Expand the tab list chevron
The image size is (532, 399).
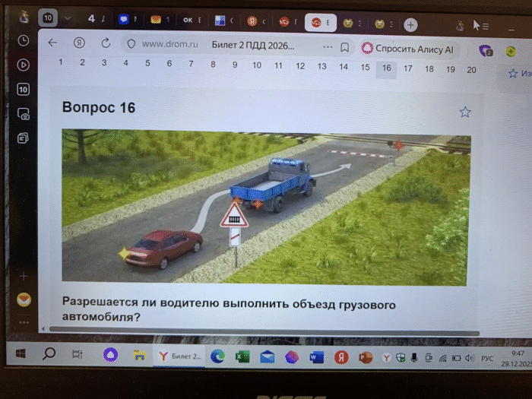coord(68,18)
